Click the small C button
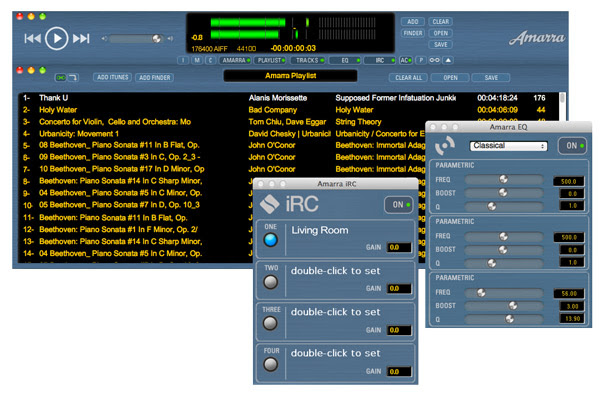The height and width of the screenshot is (393, 600). click(x=210, y=60)
